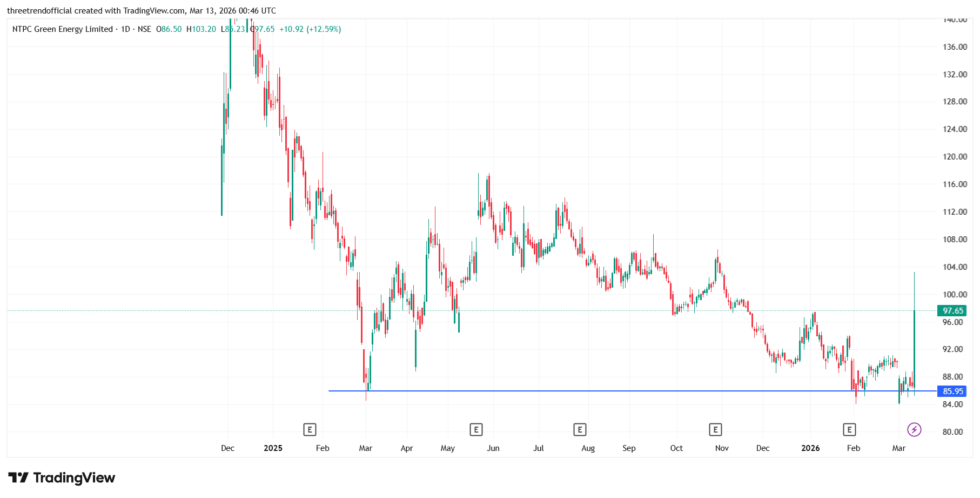
Task: Click the 1D interval label
Action: (125, 29)
